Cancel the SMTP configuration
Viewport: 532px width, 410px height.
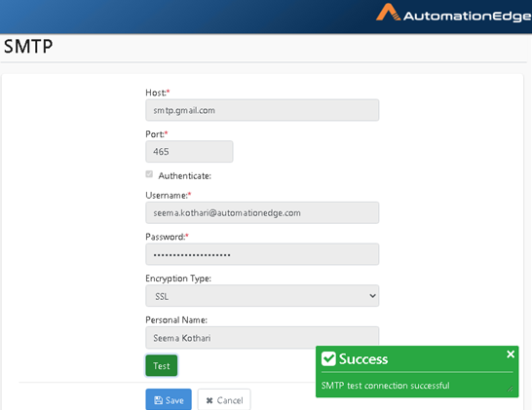(224, 400)
